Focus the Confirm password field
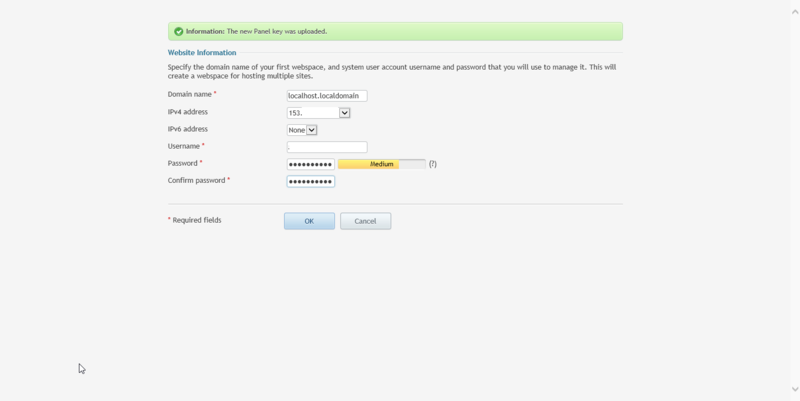 coord(311,182)
